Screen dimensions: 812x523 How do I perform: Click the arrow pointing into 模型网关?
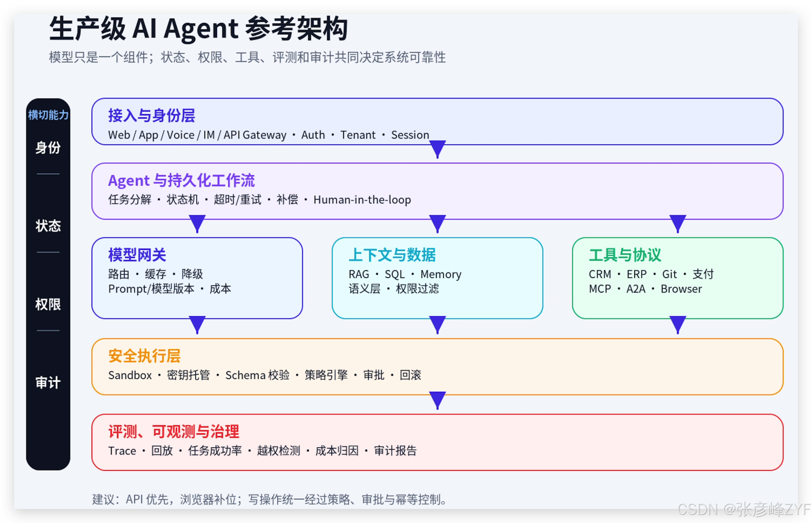(197, 224)
